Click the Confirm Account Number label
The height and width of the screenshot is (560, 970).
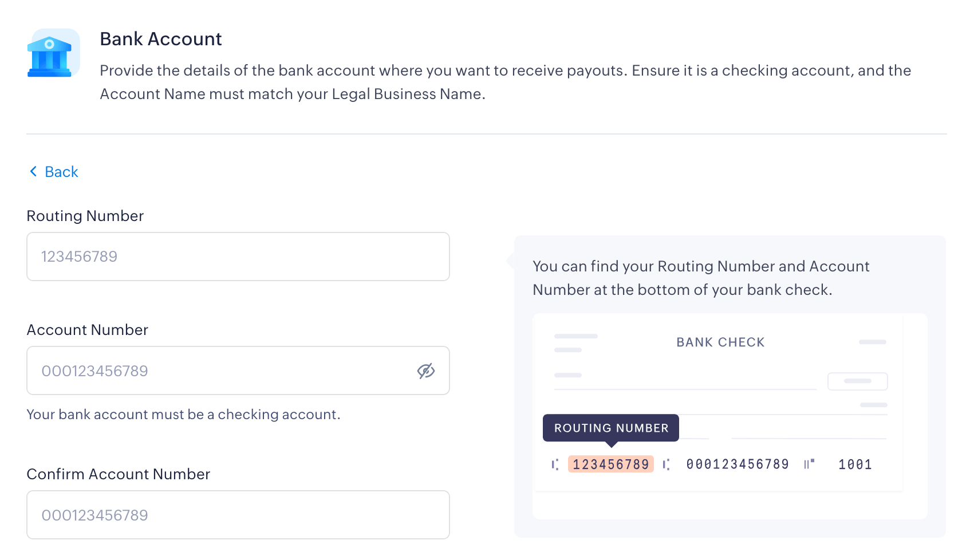click(x=119, y=474)
